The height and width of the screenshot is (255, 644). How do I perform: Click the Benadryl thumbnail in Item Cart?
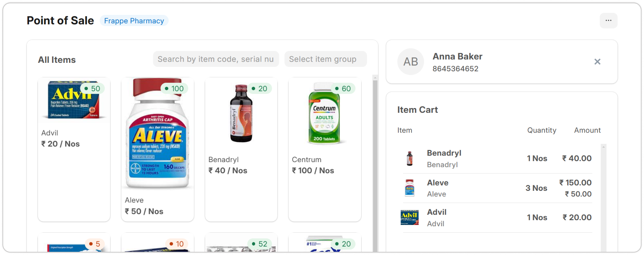click(410, 159)
